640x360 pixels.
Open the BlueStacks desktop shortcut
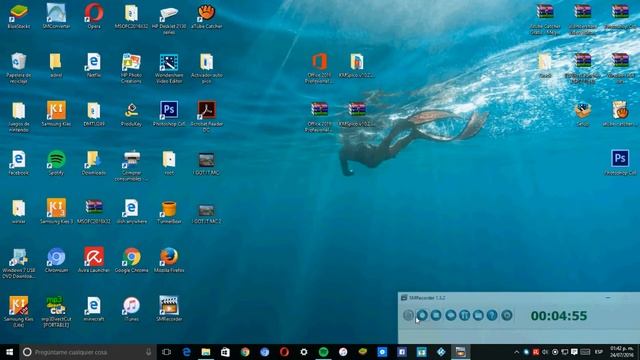click(18, 16)
